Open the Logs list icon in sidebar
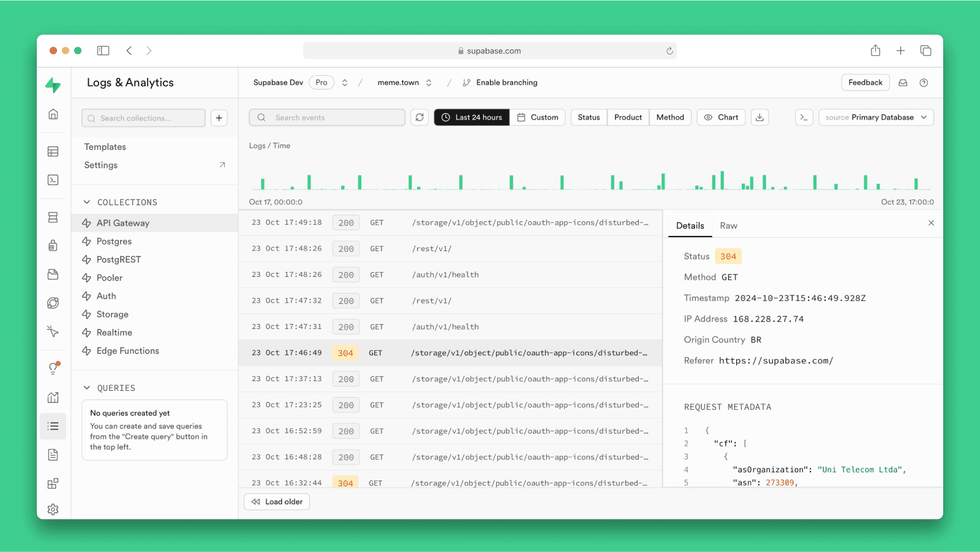 53,426
